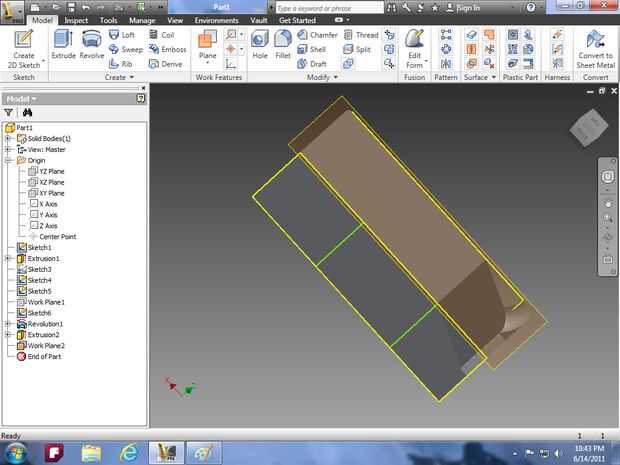Open the Manage tab
620x465 pixels.
(142, 20)
